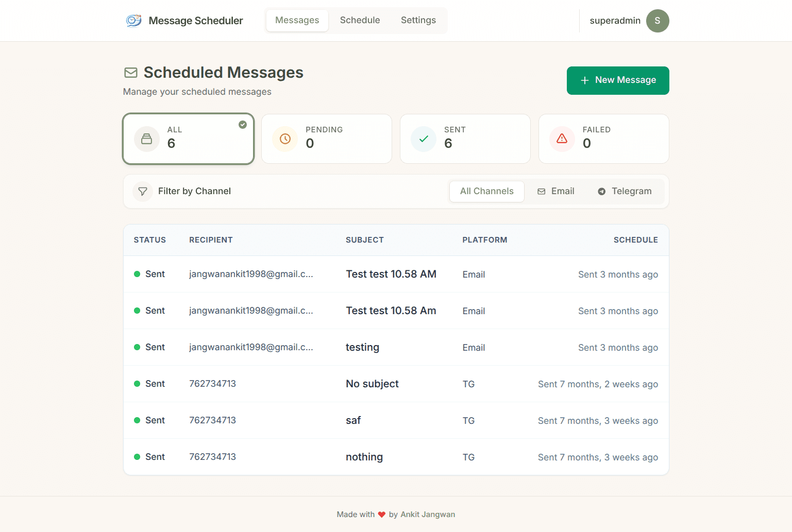This screenshot has height=532, width=792.
Task: Filter messages by Telegram channel
Action: tap(625, 192)
